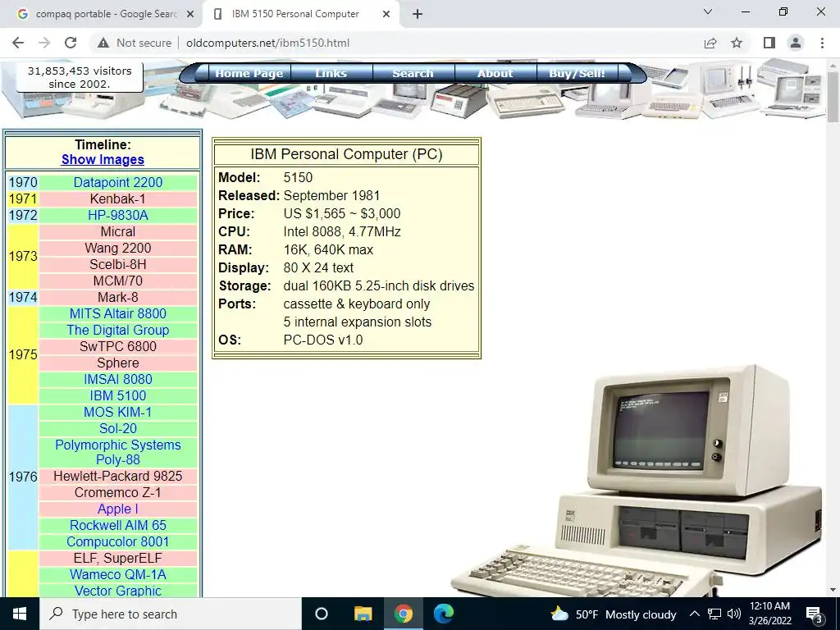Open a new browser tab
Image resolution: width=840 pixels, height=630 pixels.
point(418,14)
